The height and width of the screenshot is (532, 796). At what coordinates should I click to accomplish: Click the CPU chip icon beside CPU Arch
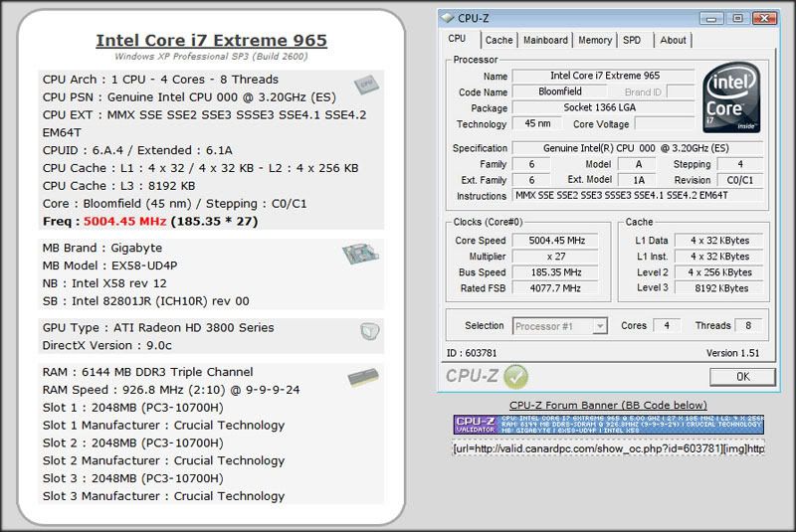(366, 85)
